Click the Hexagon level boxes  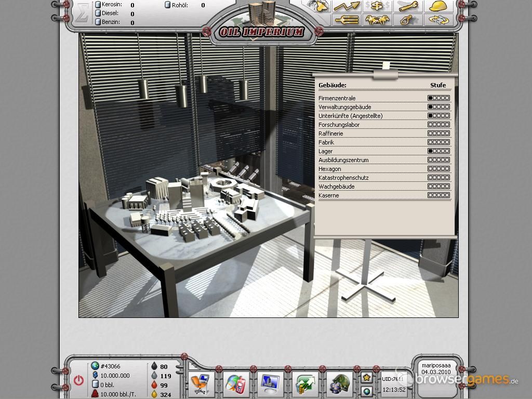coord(438,169)
